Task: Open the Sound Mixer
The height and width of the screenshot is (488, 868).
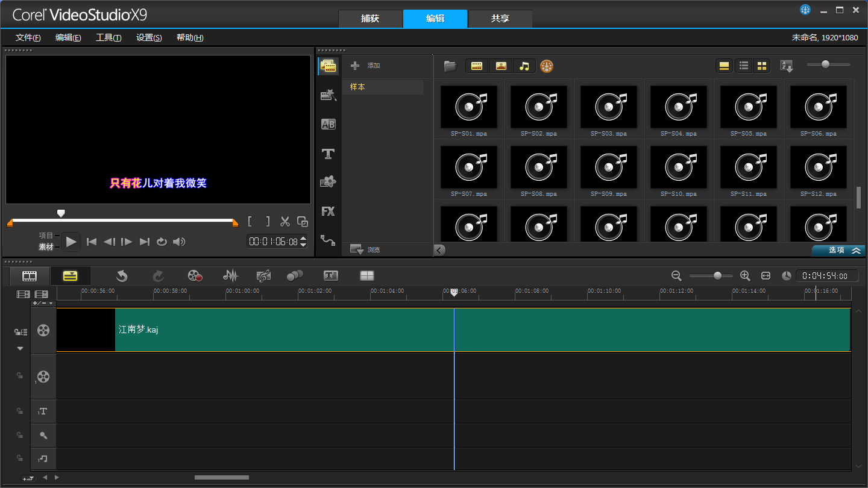Action: click(x=230, y=276)
